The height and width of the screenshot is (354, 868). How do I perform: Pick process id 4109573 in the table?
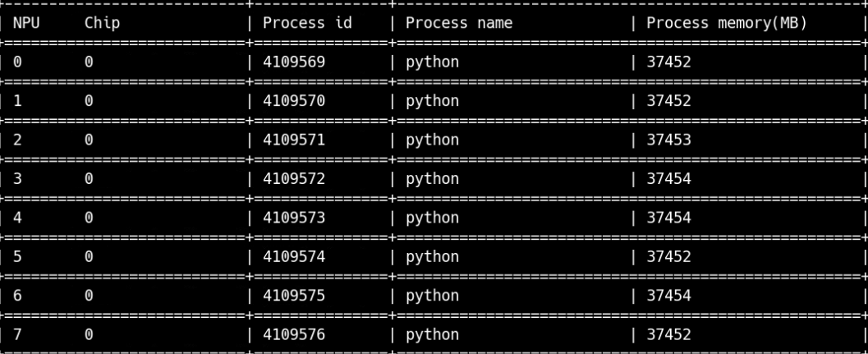click(294, 218)
